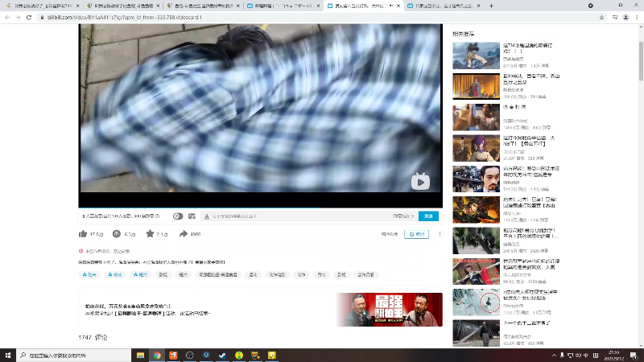Viewport: 644px width, 362px height.
Task: Open a new tab with the plus button
Action: (491, 6)
